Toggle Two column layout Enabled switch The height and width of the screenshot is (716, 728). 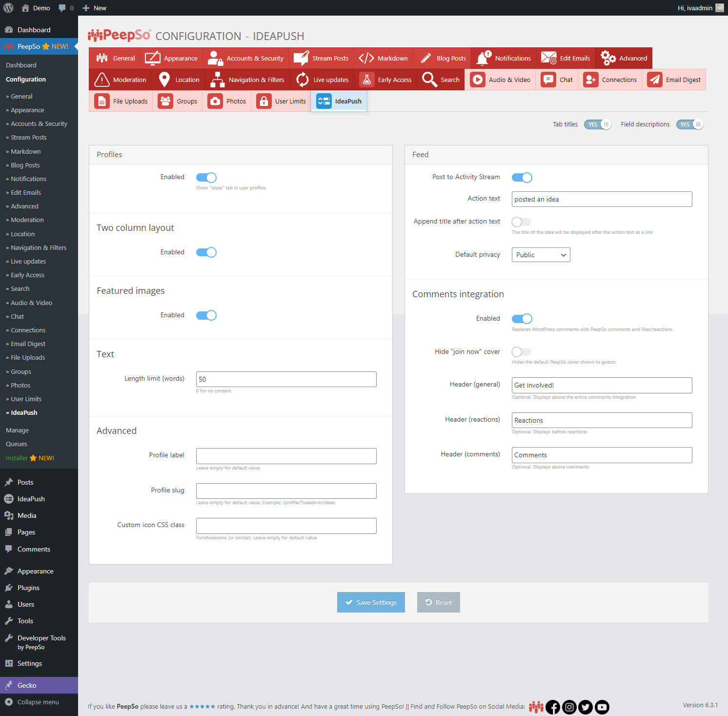(x=206, y=252)
